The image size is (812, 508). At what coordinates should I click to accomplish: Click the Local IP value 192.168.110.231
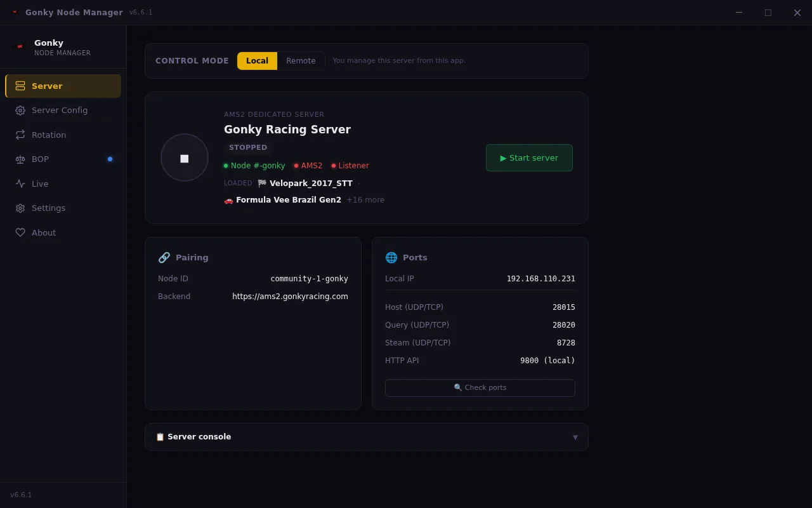pyautogui.click(x=541, y=279)
